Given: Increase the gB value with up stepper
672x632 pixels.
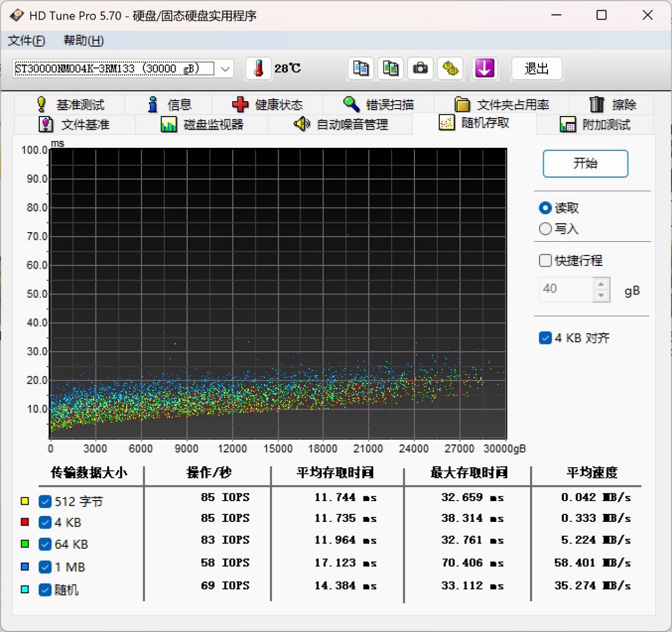Looking at the screenshot, I should point(601,284).
